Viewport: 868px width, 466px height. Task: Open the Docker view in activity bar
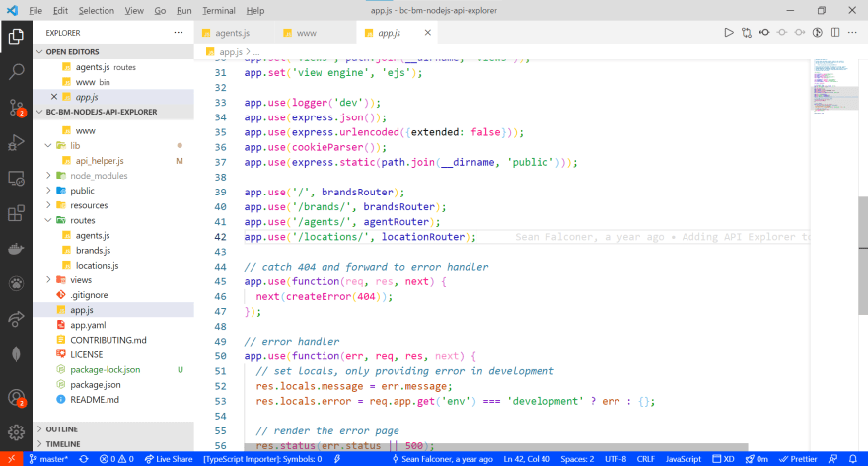coord(16,249)
